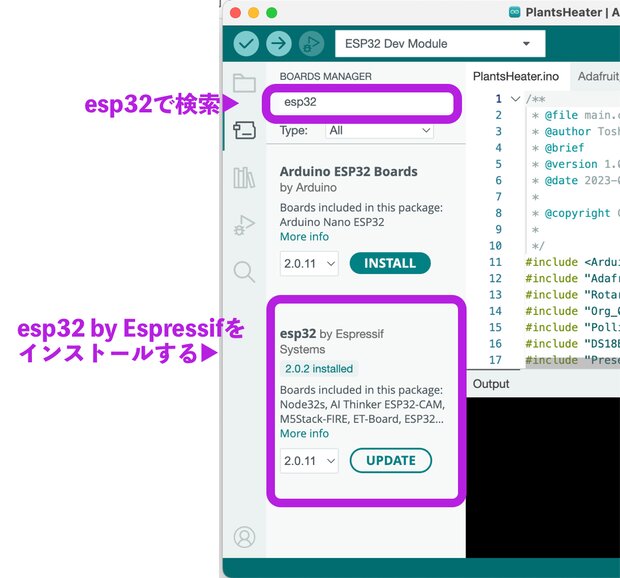Click the Start Debugging toolbar icon
The height and width of the screenshot is (578, 620).
click(312, 43)
